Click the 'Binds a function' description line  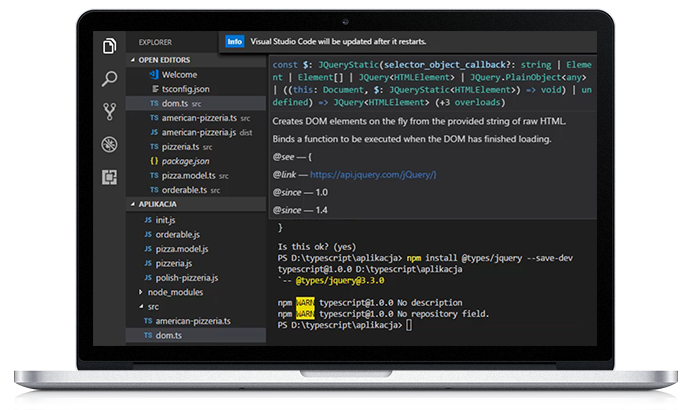coord(412,139)
